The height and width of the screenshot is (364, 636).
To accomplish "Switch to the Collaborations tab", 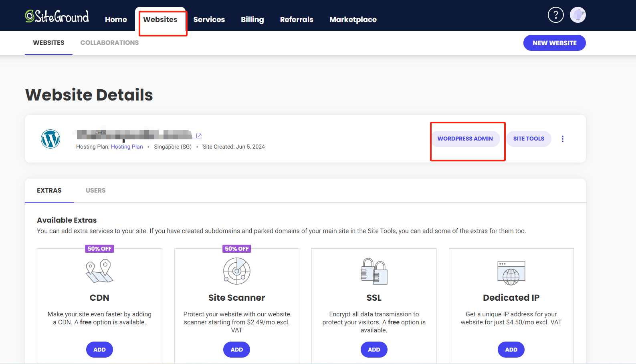I will pyautogui.click(x=109, y=43).
